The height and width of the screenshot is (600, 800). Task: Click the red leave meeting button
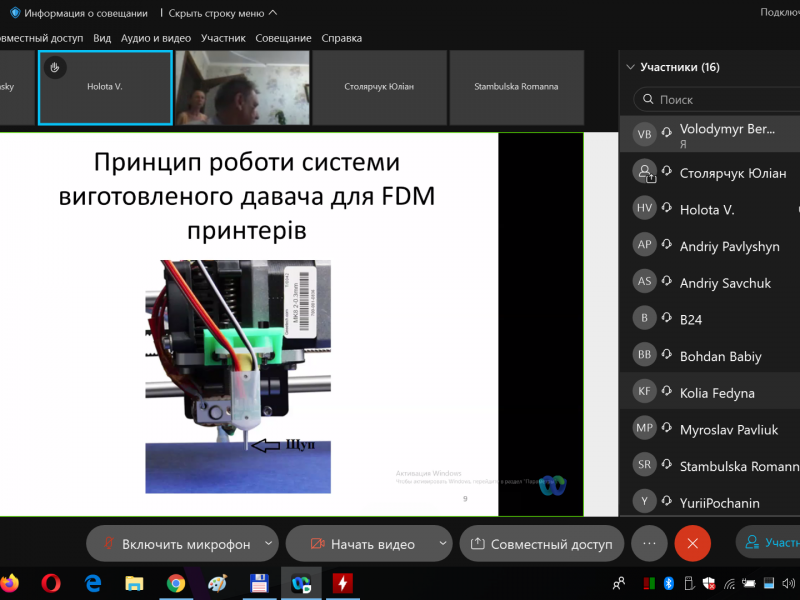click(x=692, y=543)
